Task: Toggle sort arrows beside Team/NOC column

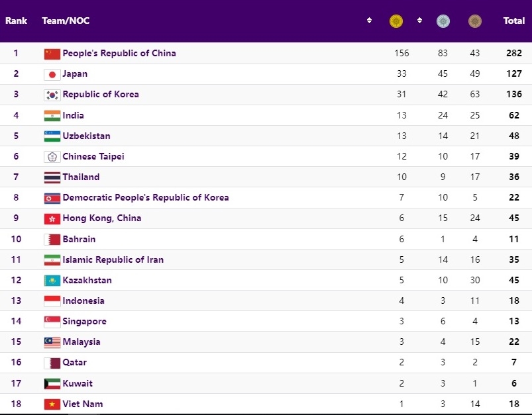Action: pos(369,21)
